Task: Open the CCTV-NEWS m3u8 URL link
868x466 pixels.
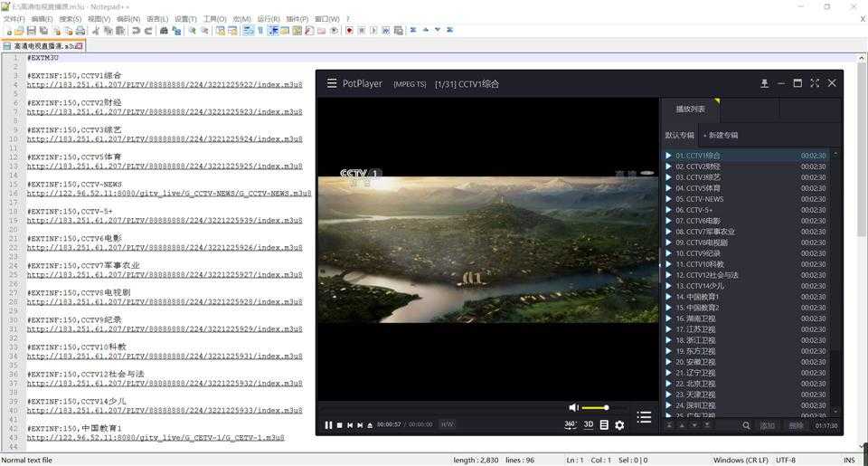Action: (169, 194)
